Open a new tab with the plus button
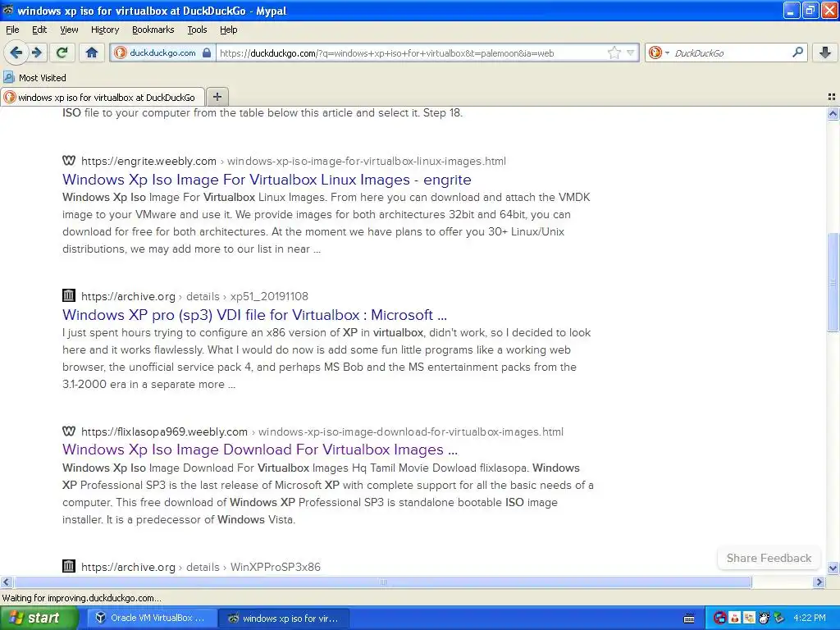 (x=217, y=97)
